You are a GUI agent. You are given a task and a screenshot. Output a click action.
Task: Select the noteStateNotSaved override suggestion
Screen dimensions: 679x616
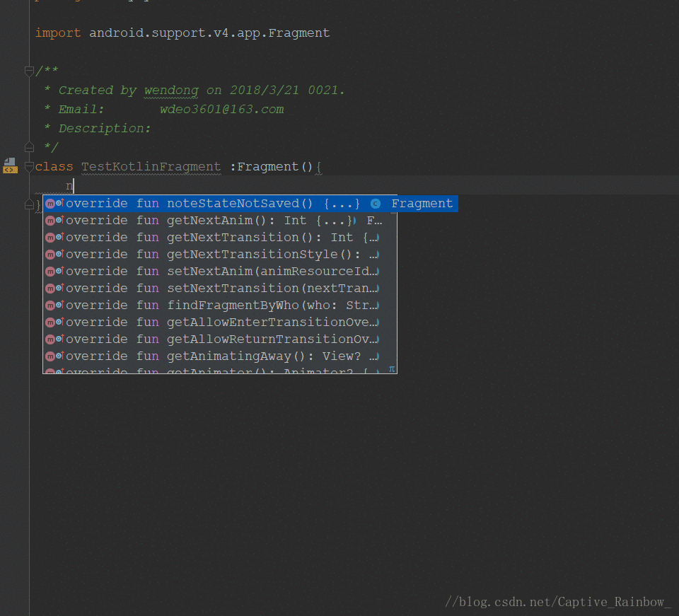(212, 204)
